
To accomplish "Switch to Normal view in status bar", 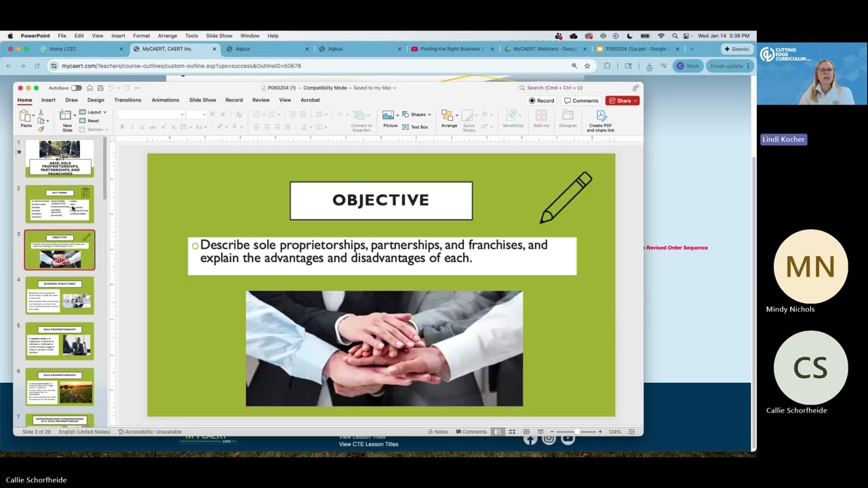I will click(x=498, y=432).
